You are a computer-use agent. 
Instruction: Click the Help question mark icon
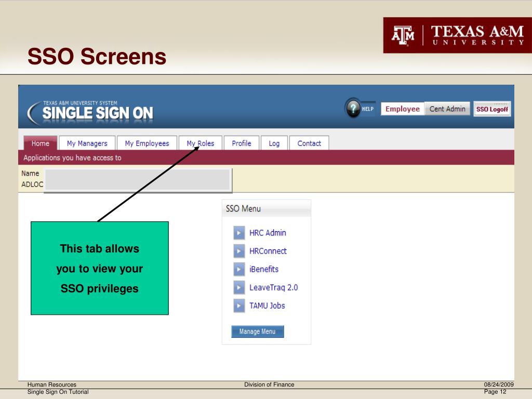tap(353, 109)
